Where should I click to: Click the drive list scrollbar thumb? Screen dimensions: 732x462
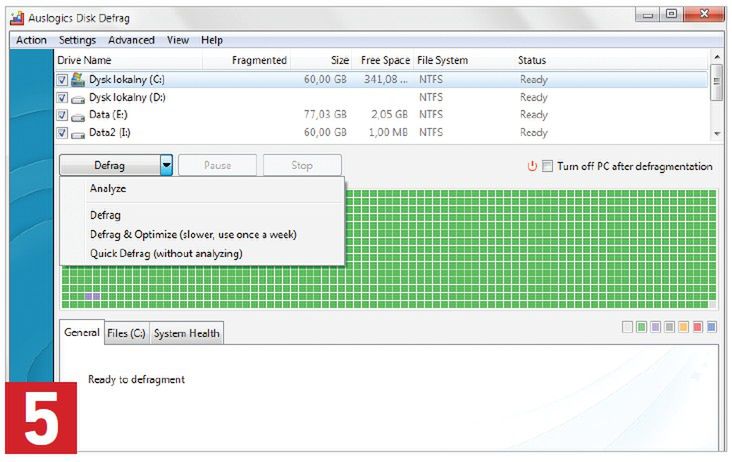pos(717,82)
